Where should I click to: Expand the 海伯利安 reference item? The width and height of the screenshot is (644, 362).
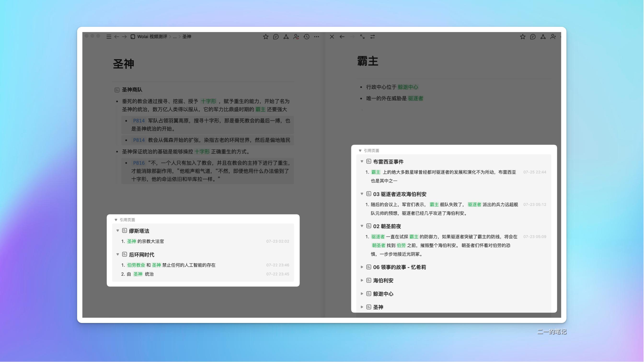pos(362,280)
